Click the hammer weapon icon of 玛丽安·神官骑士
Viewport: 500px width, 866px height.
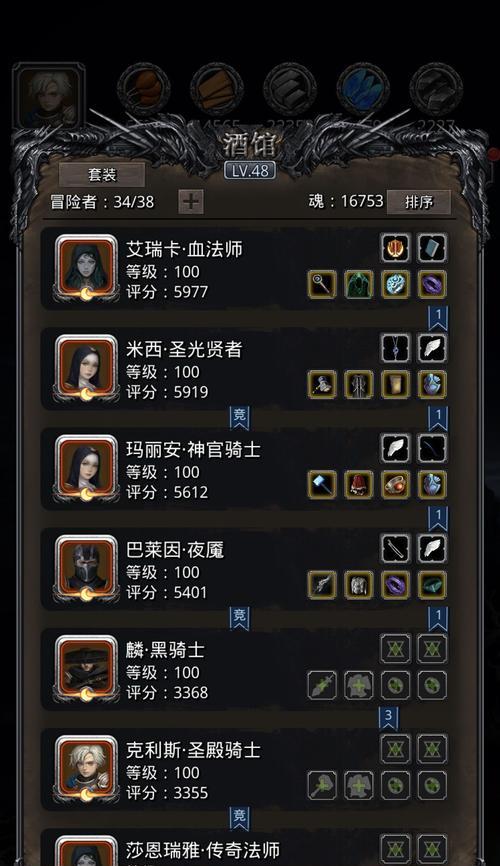pyautogui.click(x=322, y=485)
